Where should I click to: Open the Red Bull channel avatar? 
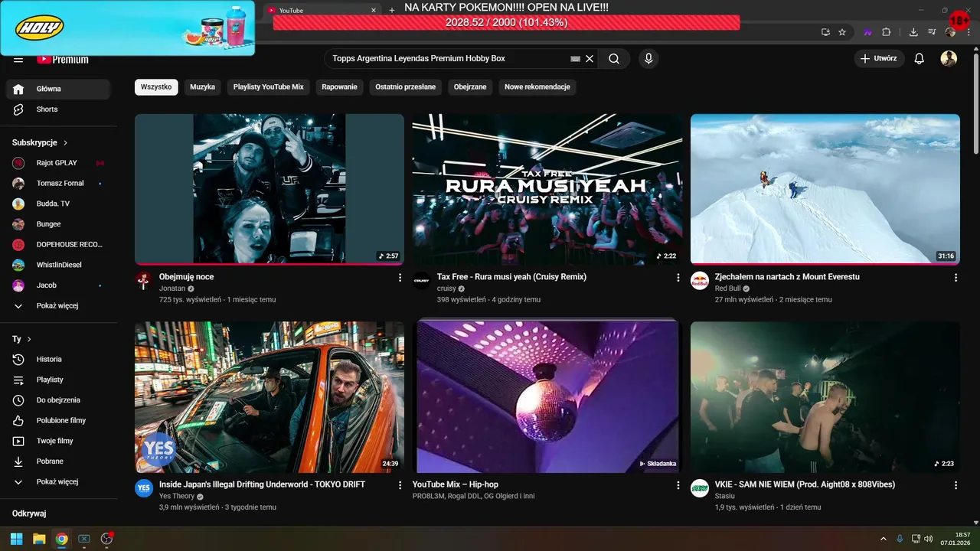[x=700, y=281]
